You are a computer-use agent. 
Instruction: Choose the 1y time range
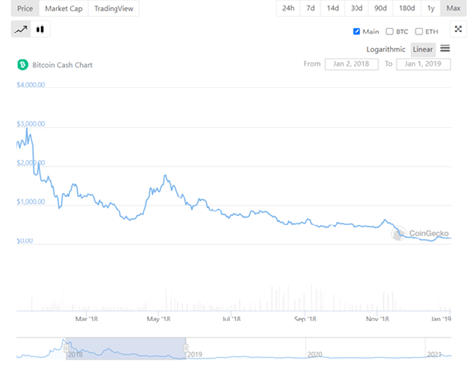[431, 8]
